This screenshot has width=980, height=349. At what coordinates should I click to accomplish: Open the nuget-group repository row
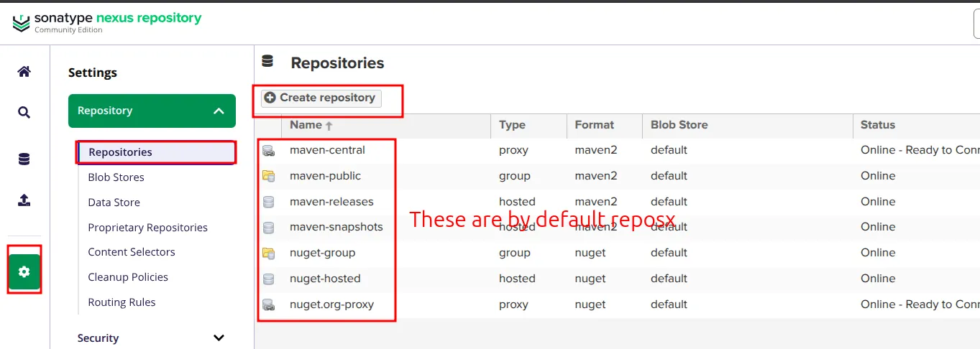tap(618, 253)
